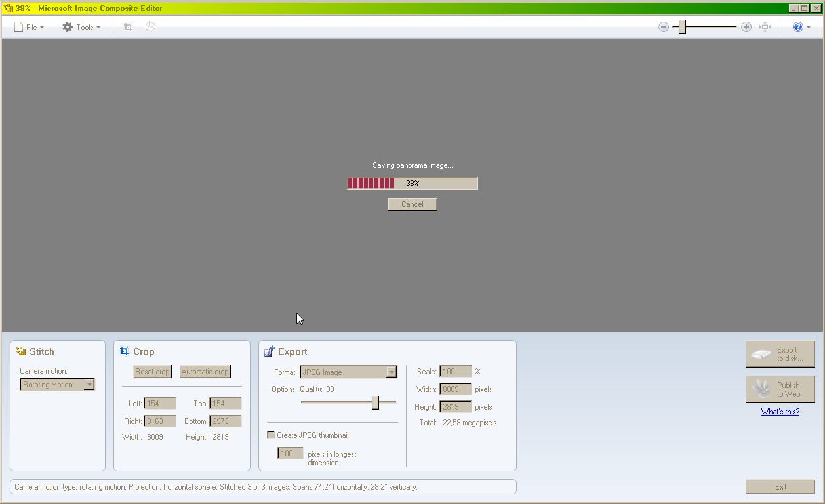Image resolution: width=825 pixels, height=504 pixels.
Task: Click the Bottom crop value field
Action: pyautogui.click(x=226, y=421)
